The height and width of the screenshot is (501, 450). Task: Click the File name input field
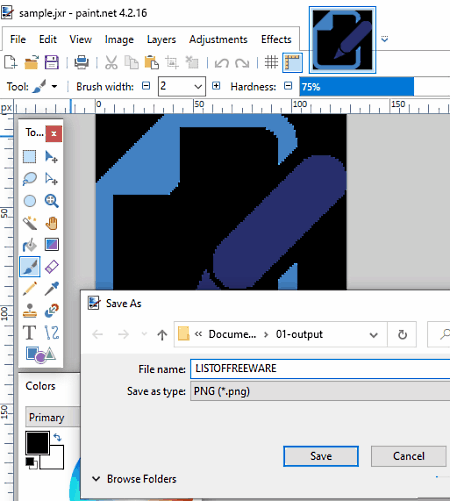(x=320, y=369)
